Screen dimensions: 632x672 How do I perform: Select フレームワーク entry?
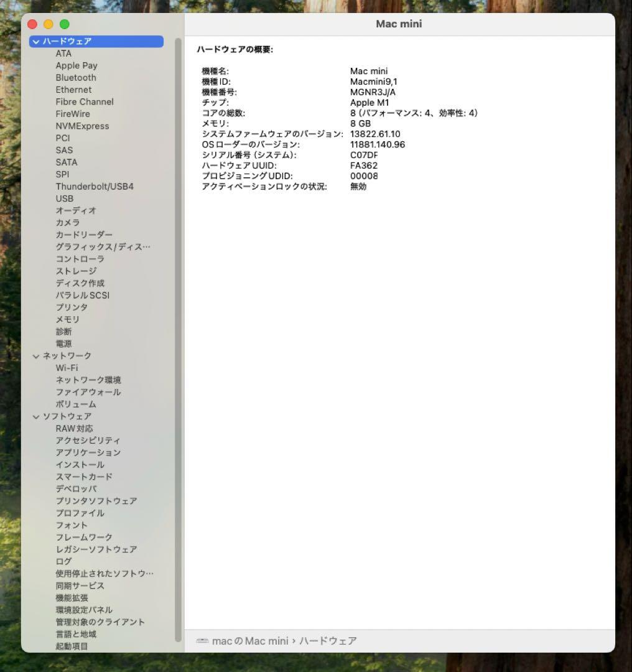84,537
